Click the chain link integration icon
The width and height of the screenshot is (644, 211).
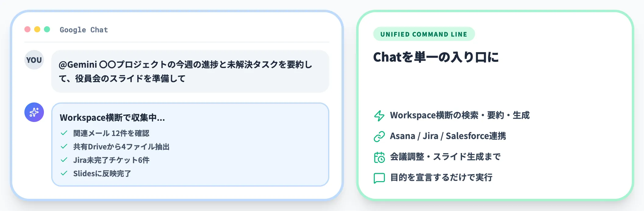pos(379,136)
